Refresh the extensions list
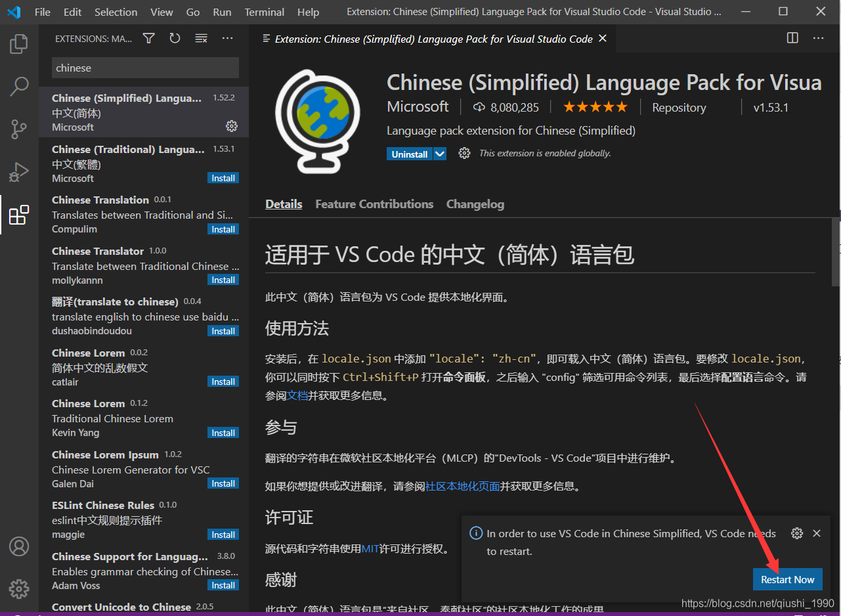The image size is (841, 616). point(175,39)
